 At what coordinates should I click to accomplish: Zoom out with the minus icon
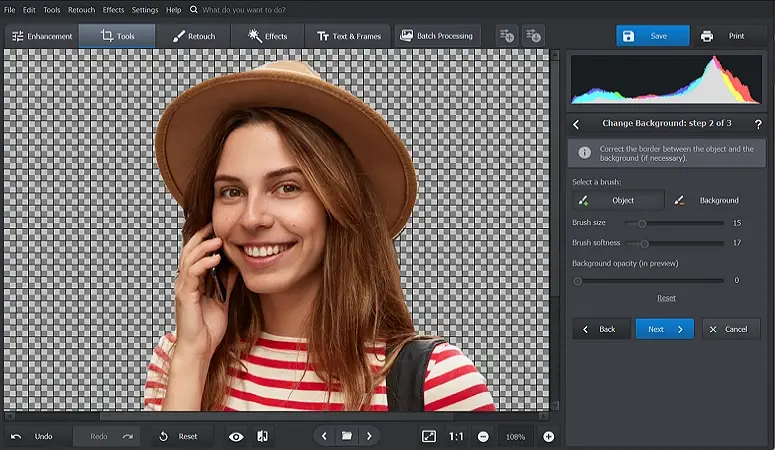click(x=483, y=437)
